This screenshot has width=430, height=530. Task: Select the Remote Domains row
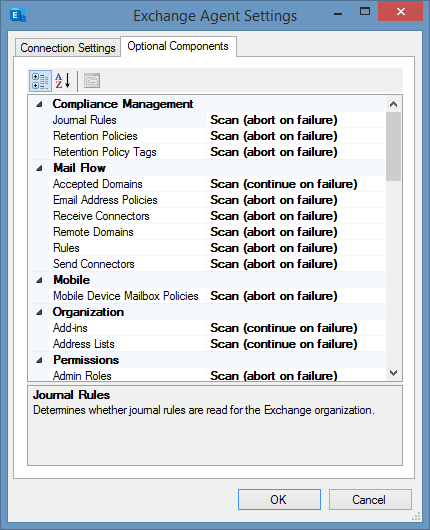pos(217,232)
